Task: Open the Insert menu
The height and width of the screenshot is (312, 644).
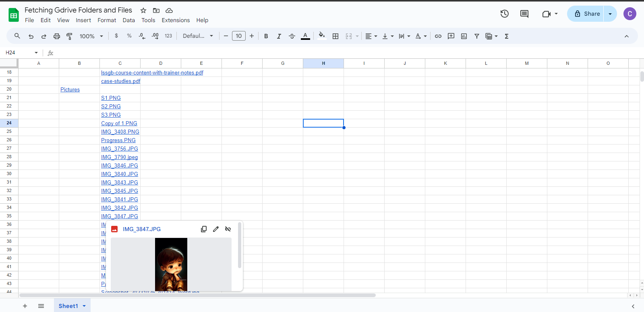Action: click(83, 20)
